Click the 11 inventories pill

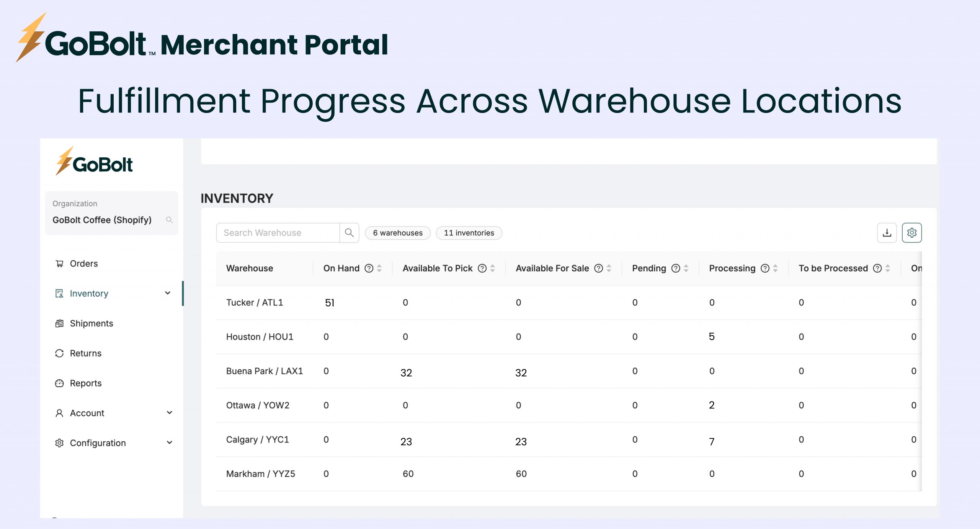point(469,233)
